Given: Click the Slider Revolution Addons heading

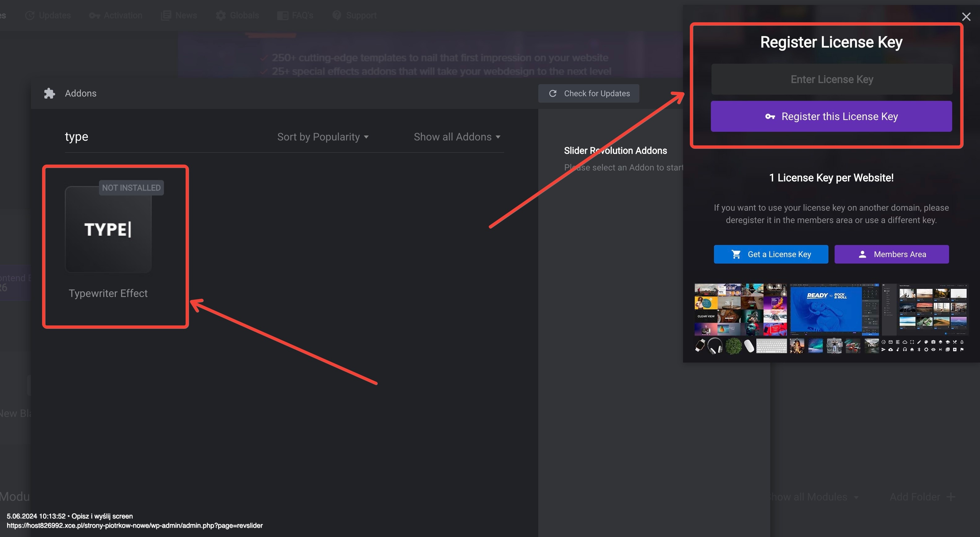Looking at the screenshot, I should [615, 151].
